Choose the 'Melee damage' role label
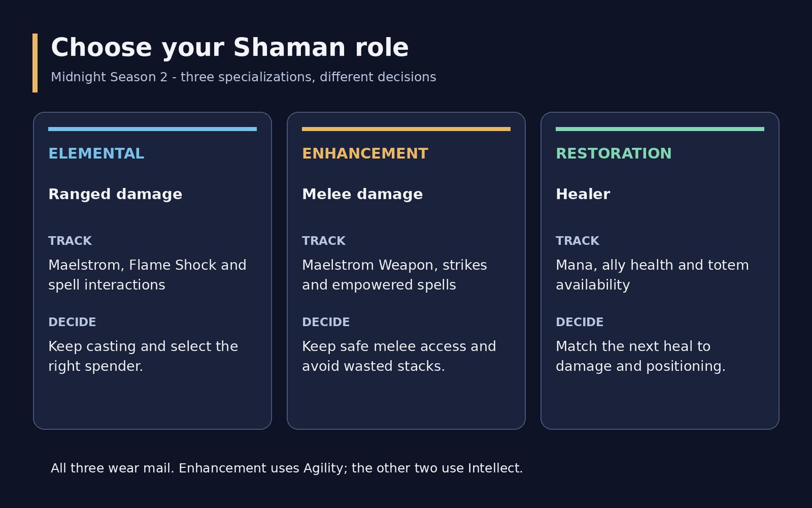This screenshot has width=812, height=508. [362, 194]
